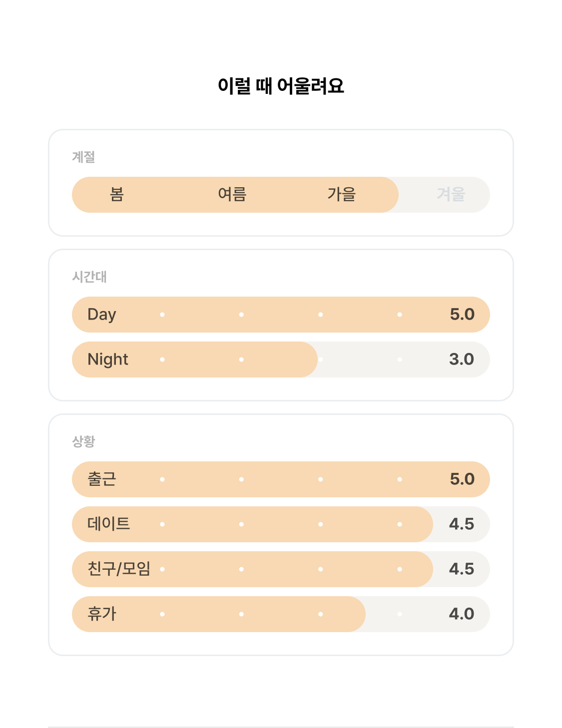This screenshot has width=562, height=728.
Task: Click the 휴가 rating bar label
Action: click(102, 614)
